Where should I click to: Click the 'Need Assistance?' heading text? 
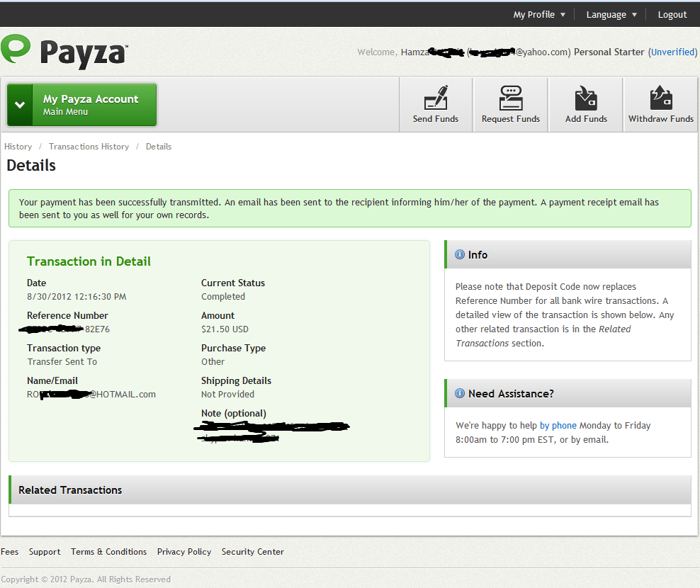pyautogui.click(x=511, y=393)
